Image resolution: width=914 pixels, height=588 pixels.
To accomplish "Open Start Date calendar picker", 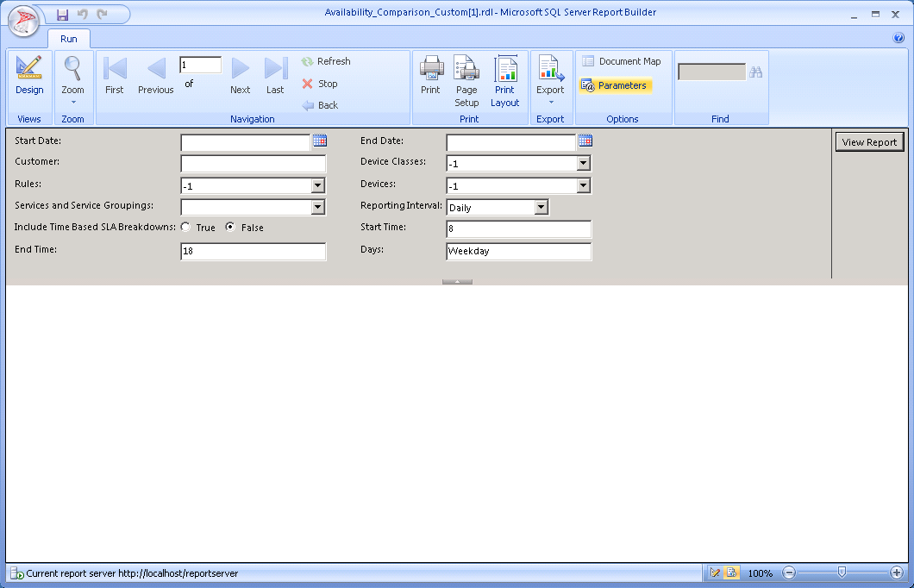I will [x=319, y=141].
